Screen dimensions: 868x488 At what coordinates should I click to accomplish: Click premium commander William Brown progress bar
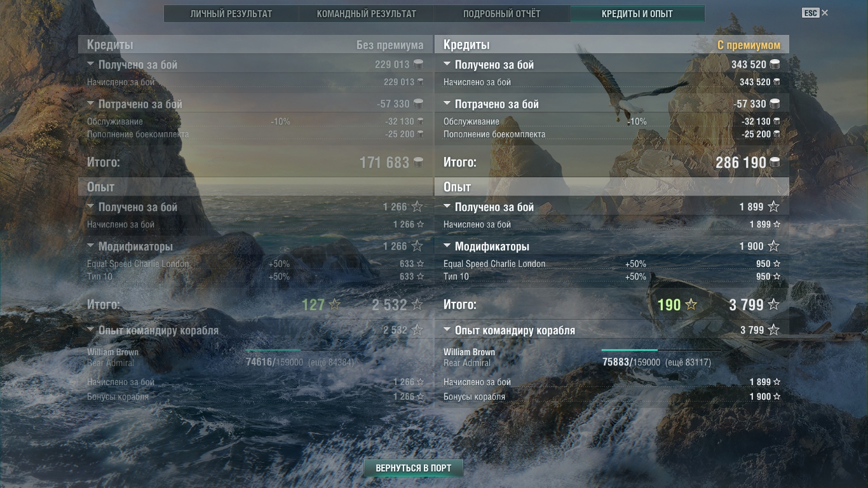point(661,350)
